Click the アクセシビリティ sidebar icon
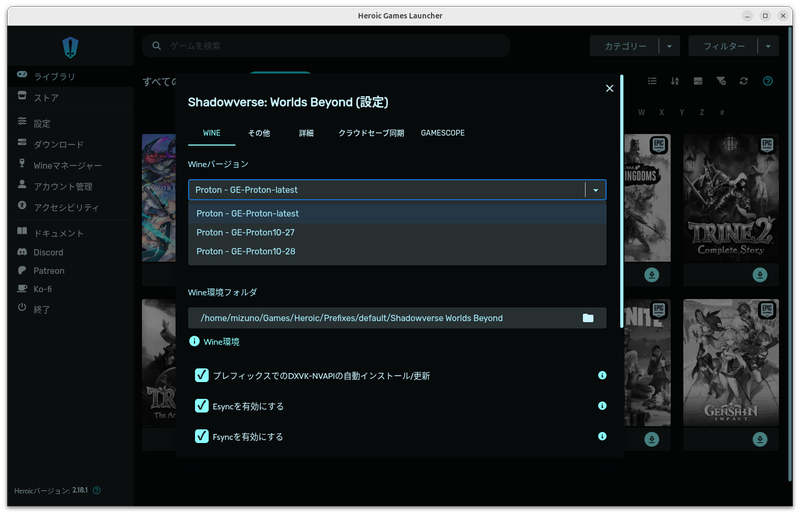 click(x=22, y=205)
